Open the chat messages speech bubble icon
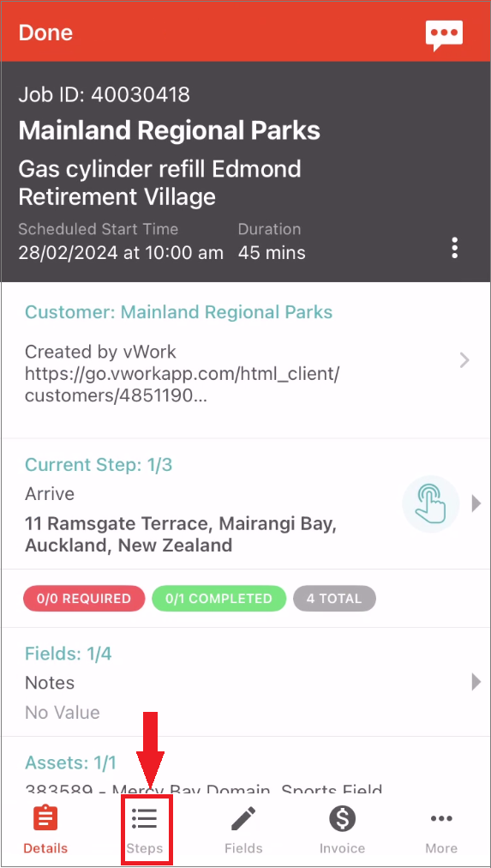This screenshot has height=868, width=491. tap(444, 36)
